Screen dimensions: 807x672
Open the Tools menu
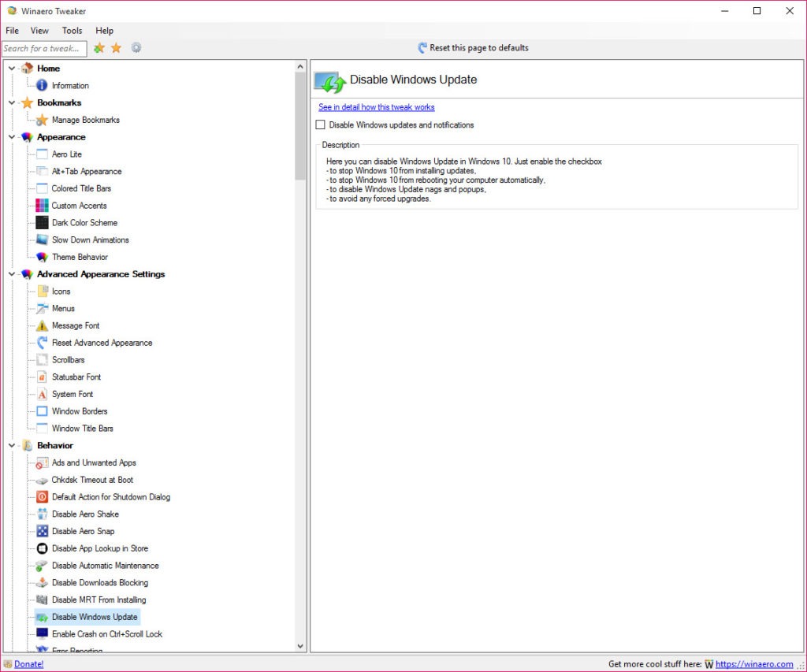point(72,31)
